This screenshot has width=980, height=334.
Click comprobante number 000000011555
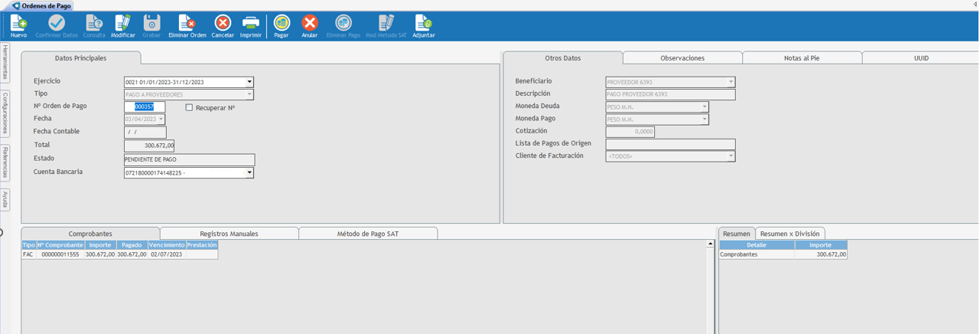[60, 254]
